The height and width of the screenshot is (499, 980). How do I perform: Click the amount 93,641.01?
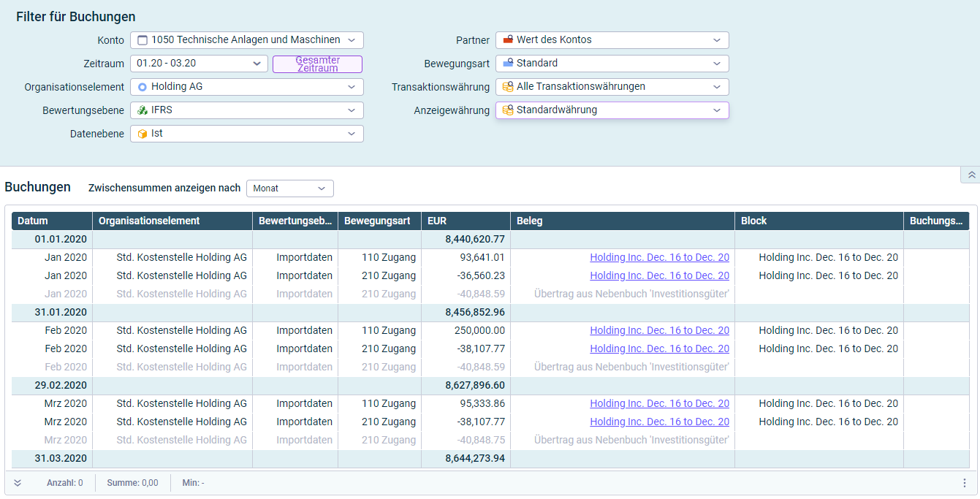point(482,257)
